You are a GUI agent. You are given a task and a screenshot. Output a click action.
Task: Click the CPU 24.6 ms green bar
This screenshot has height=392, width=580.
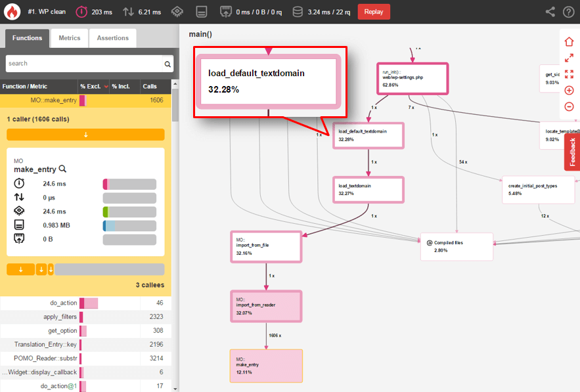tap(129, 212)
